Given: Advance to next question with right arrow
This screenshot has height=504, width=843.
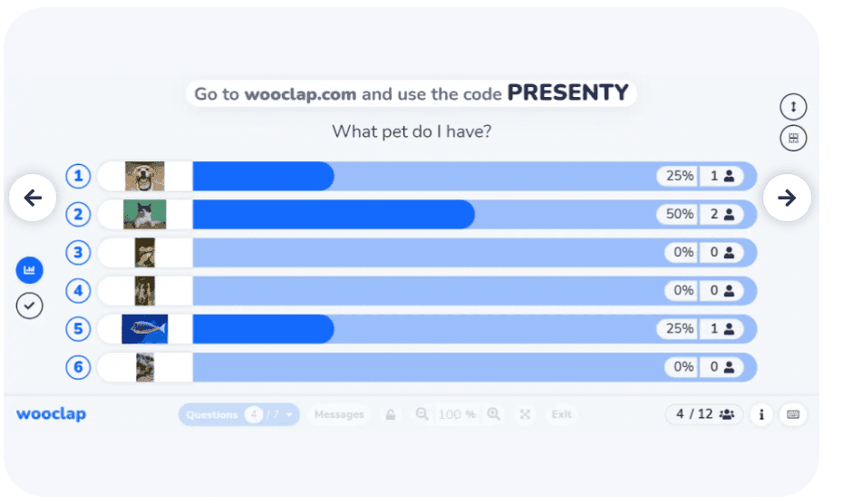Looking at the screenshot, I should coord(787,198).
